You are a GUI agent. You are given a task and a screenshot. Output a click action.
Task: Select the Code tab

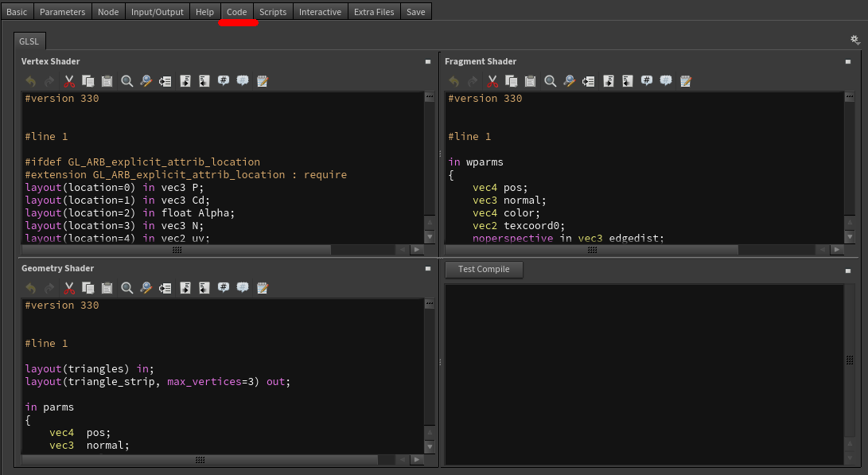point(237,12)
